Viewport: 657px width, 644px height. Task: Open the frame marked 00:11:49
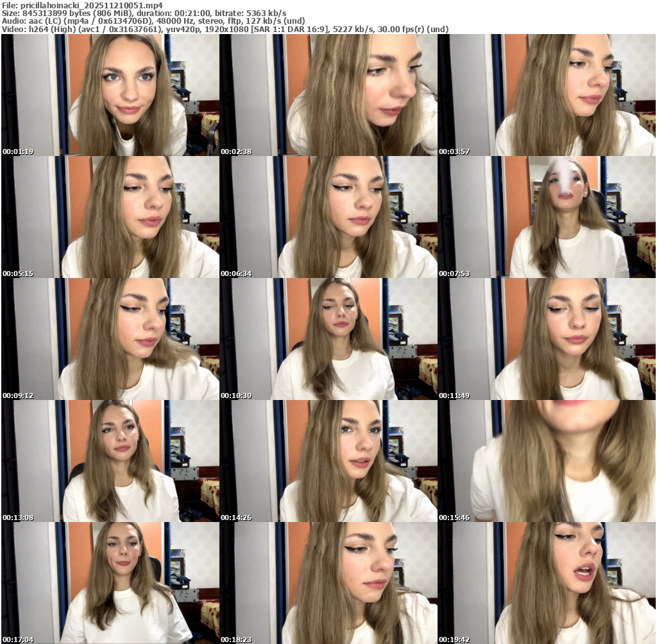[547, 338]
